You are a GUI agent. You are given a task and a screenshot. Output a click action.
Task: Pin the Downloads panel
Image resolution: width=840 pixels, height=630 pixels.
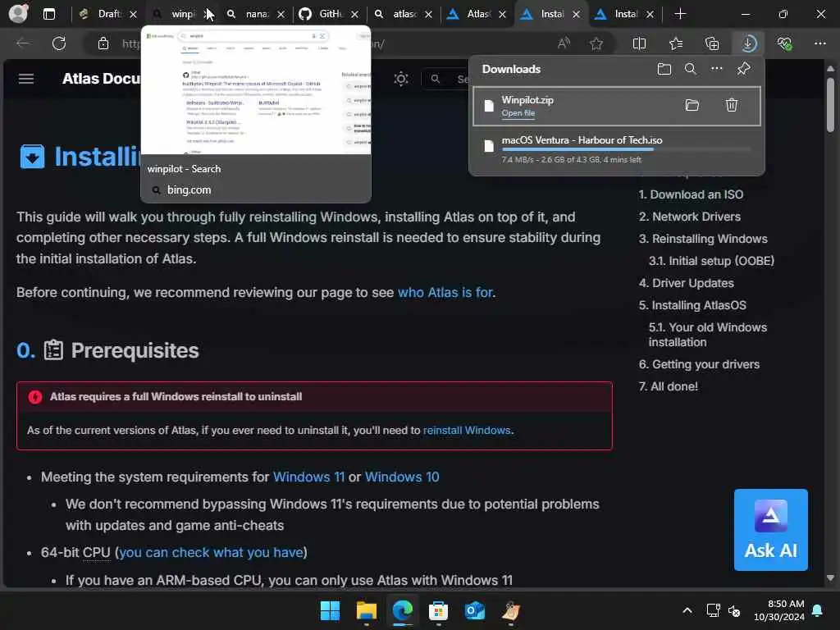(743, 69)
